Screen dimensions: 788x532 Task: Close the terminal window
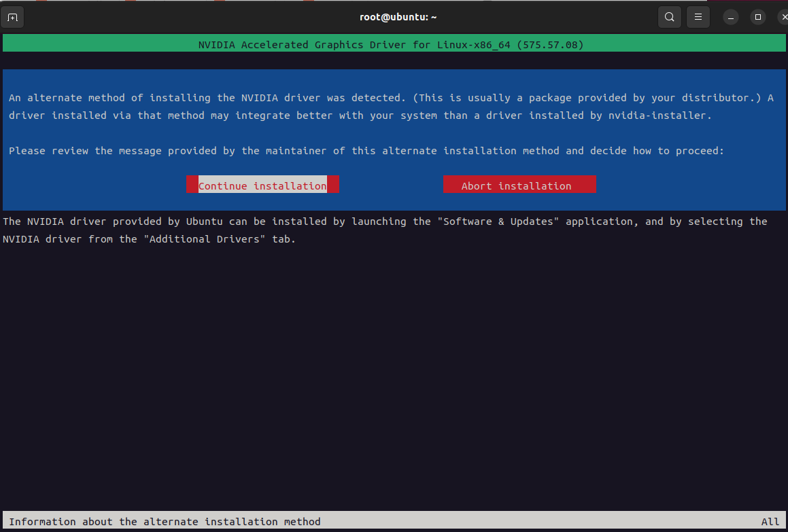(x=783, y=17)
